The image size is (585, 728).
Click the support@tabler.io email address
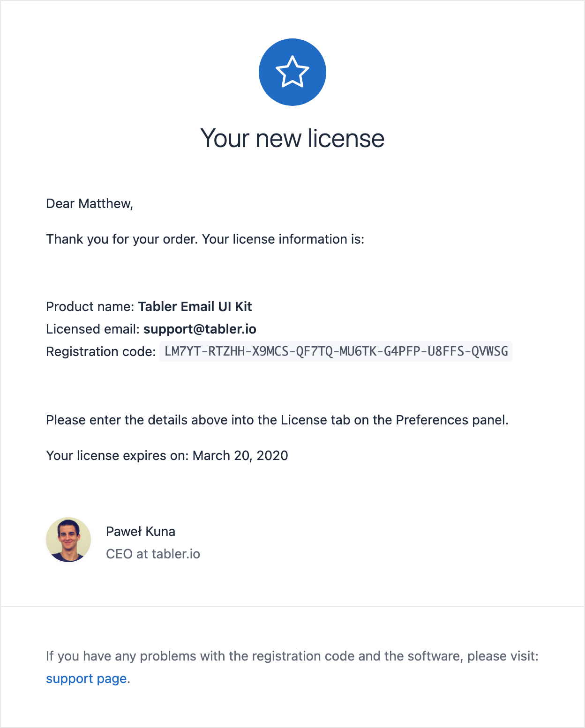coord(200,329)
